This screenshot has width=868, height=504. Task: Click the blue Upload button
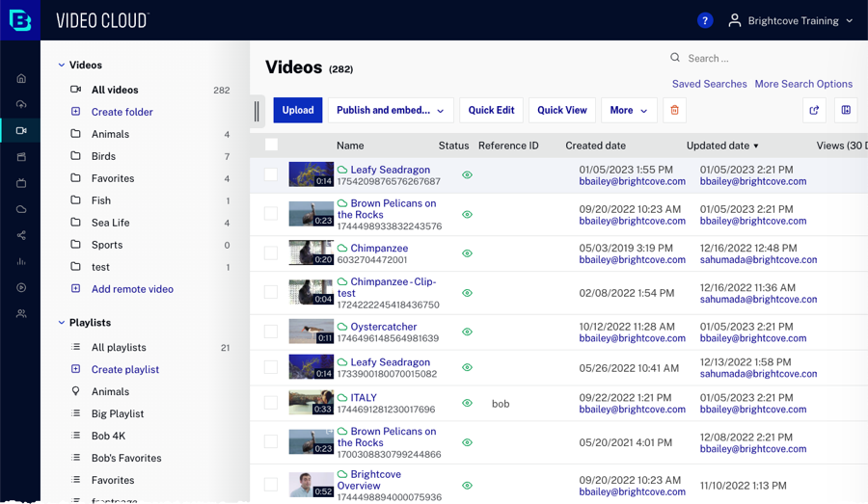click(x=297, y=110)
